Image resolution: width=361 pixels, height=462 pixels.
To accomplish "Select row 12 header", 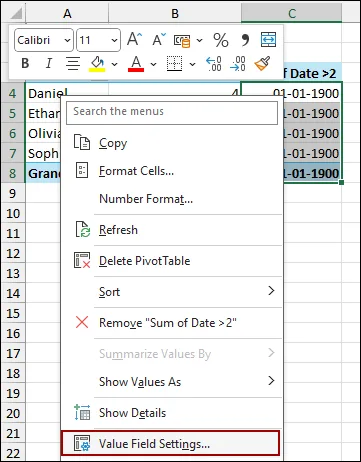I will [x=13, y=253].
